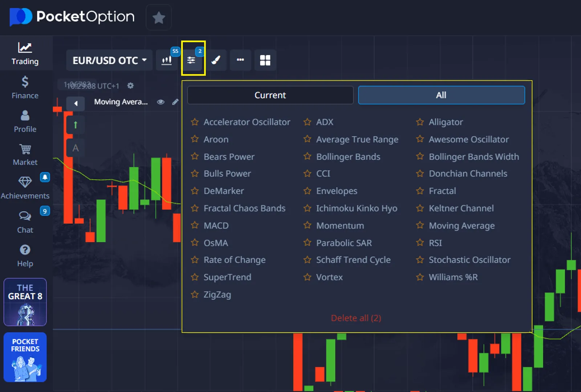Click the indicators settings icon
This screenshot has width=581, height=392.
click(x=191, y=60)
